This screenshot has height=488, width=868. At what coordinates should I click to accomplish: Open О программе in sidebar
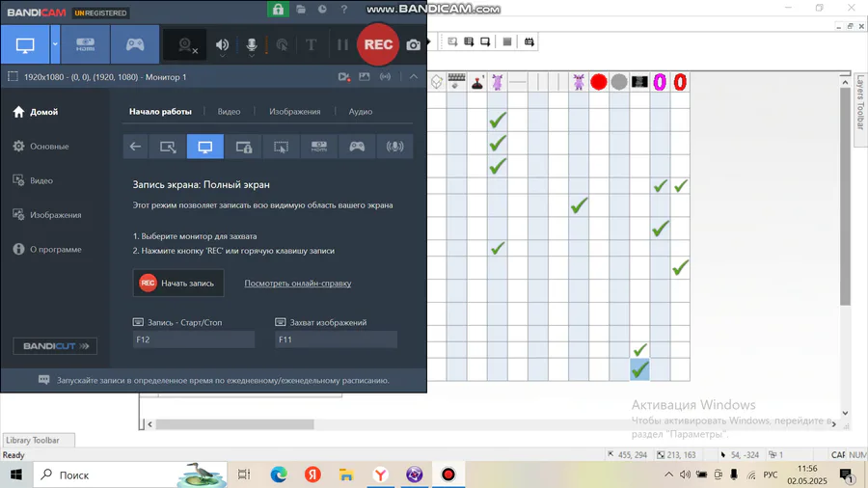47,249
